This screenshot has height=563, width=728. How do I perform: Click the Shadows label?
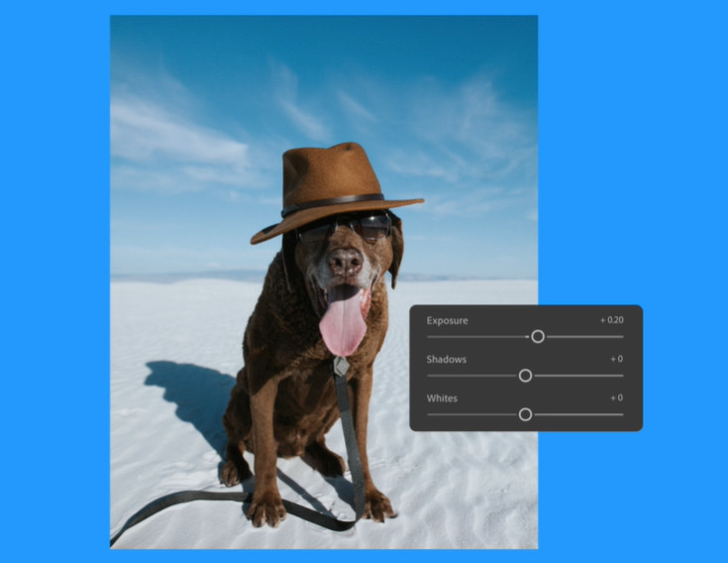click(x=446, y=359)
